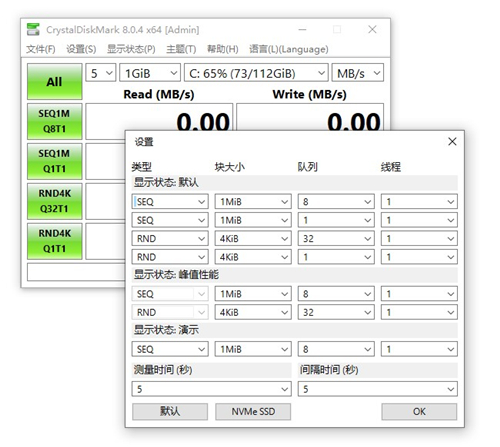Viewport: 500px width, 447px height.
Task: Open third default row queue dropdown showing 32
Action: [336, 239]
